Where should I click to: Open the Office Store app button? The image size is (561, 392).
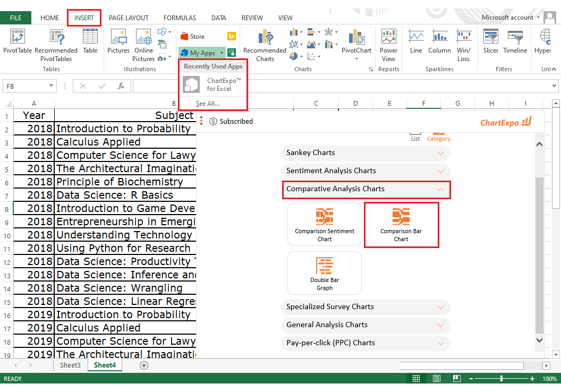tap(193, 37)
